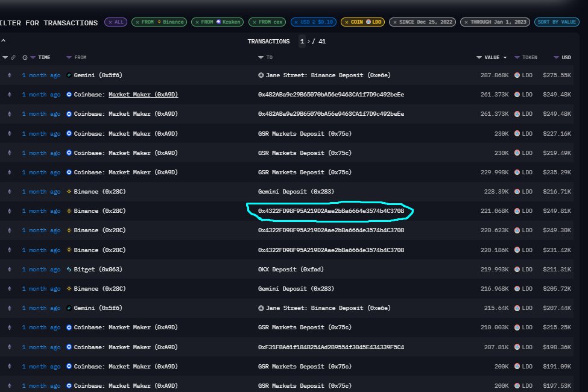Toggle the clock time-format icon in header
The width and height of the screenshot is (588, 392).
(x=25, y=57)
